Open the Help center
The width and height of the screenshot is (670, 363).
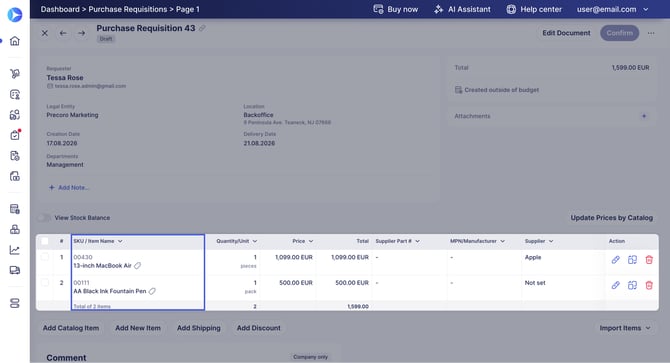(534, 9)
